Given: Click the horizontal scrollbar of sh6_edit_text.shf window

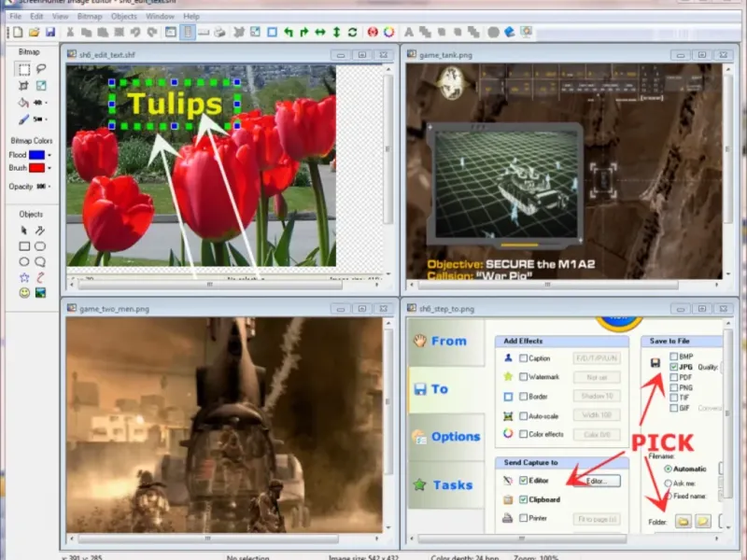Looking at the screenshot, I should (x=210, y=285).
